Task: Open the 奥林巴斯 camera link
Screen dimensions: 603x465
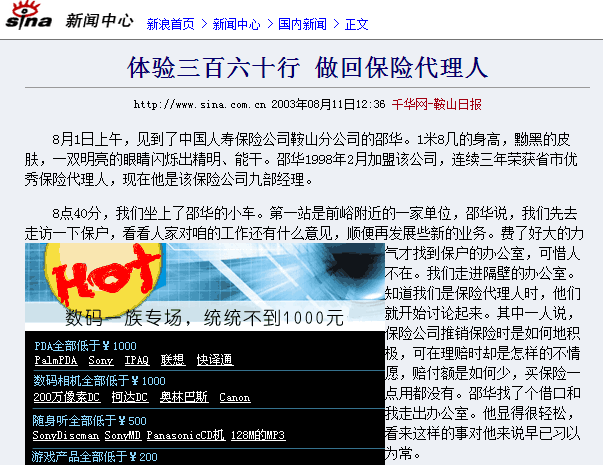Action: (184, 398)
